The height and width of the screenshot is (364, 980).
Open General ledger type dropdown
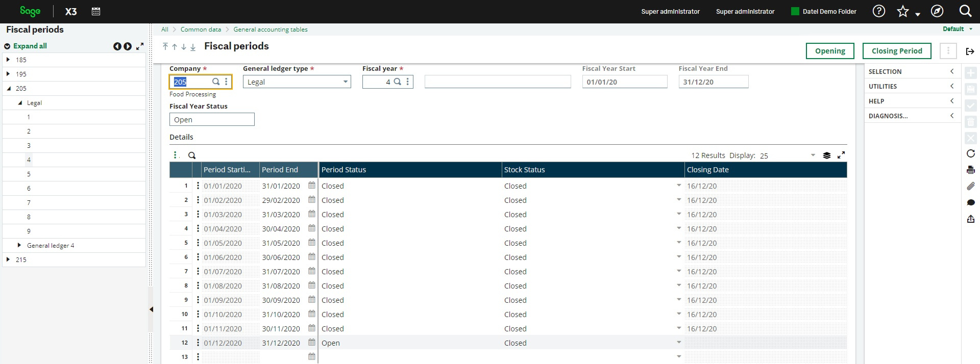click(x=346, y=82)
